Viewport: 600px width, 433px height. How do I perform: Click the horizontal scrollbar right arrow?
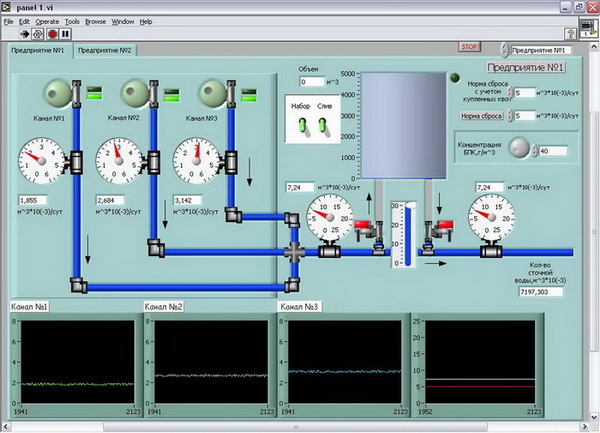(x=584, y=426)
